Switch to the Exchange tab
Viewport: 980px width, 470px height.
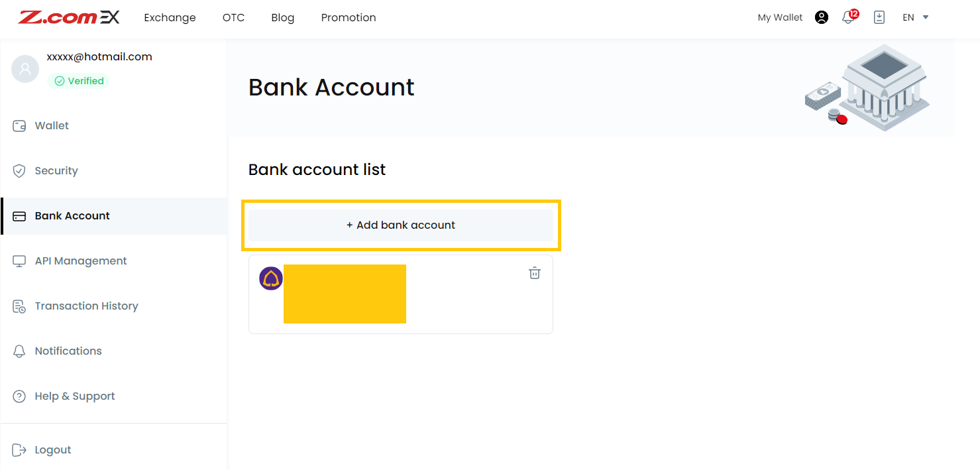[170, 17]
